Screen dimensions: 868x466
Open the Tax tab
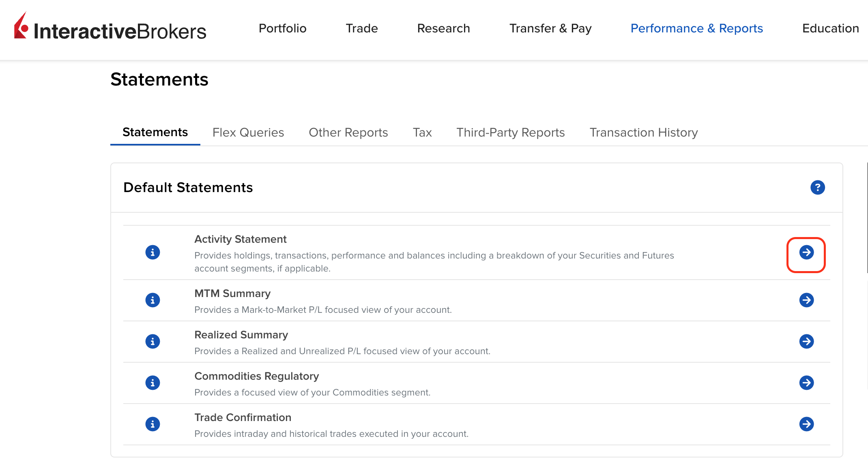(x=422, y=133)
